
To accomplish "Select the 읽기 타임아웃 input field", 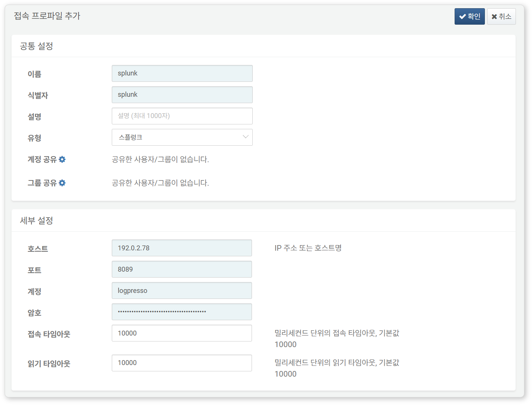I will 182,363.
